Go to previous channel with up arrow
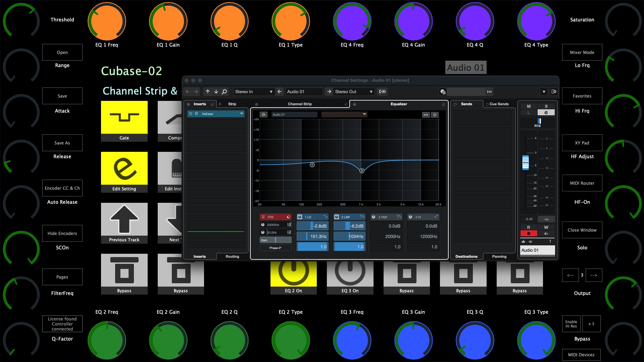Screen dimensions: 644x362 [208, 92]
